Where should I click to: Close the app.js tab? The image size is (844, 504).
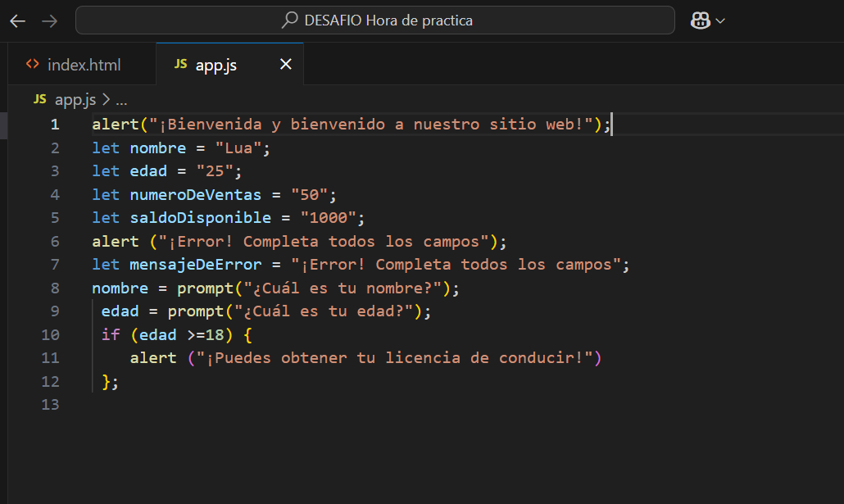[286, 64]
